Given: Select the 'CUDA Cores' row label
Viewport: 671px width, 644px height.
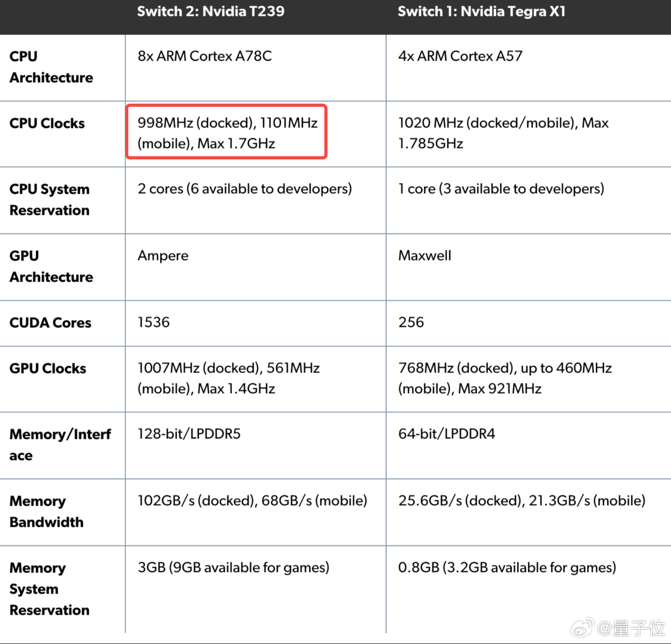Looking at the screenshot, I should point(50,322).
